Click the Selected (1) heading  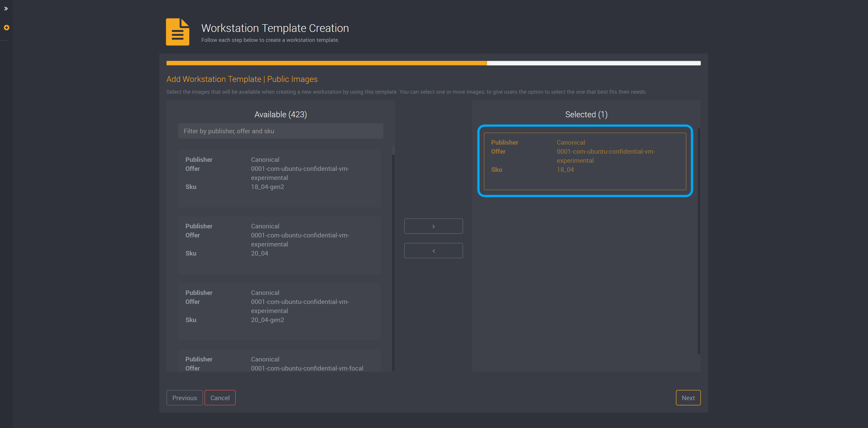tap(586, 115)
